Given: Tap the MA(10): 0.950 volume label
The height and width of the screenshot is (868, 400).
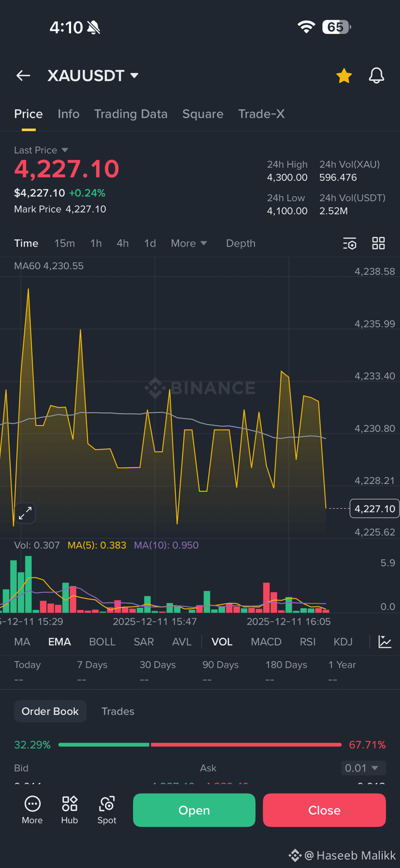Looking at the screenshot, I should 166,545.
